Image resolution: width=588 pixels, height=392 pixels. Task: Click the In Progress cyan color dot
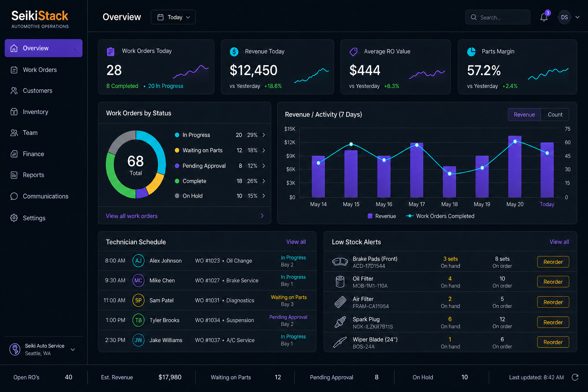[177, 135]
